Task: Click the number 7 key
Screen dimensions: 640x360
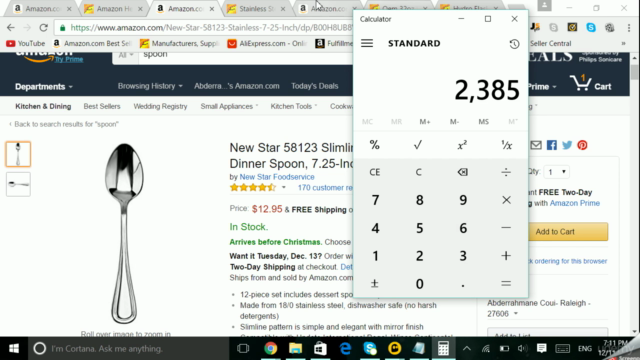Action: pyautogui.click(x=375, y=200)
